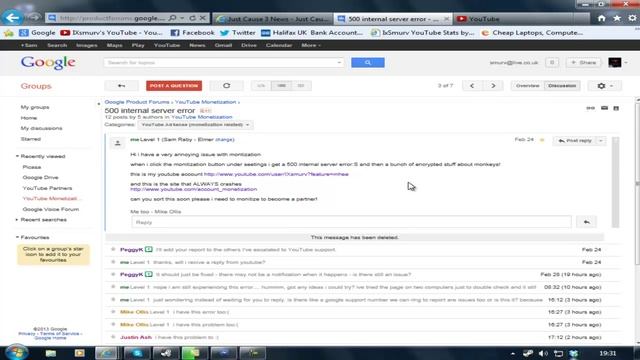Open the More menu in Google bar
This screenshot has height=360, width=640.
pyautogui.click(x=311, y=45)
